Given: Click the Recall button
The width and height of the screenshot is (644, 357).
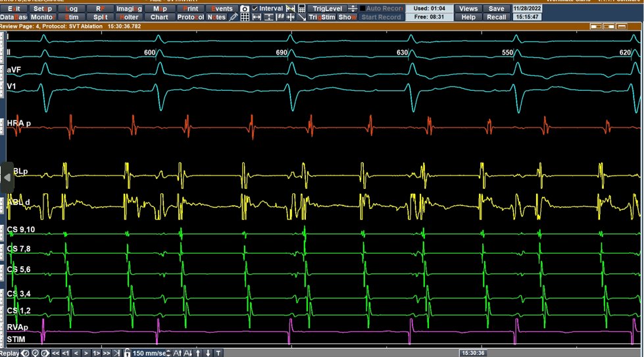Looking at the screenshot, I should click(x=496, y=17).
